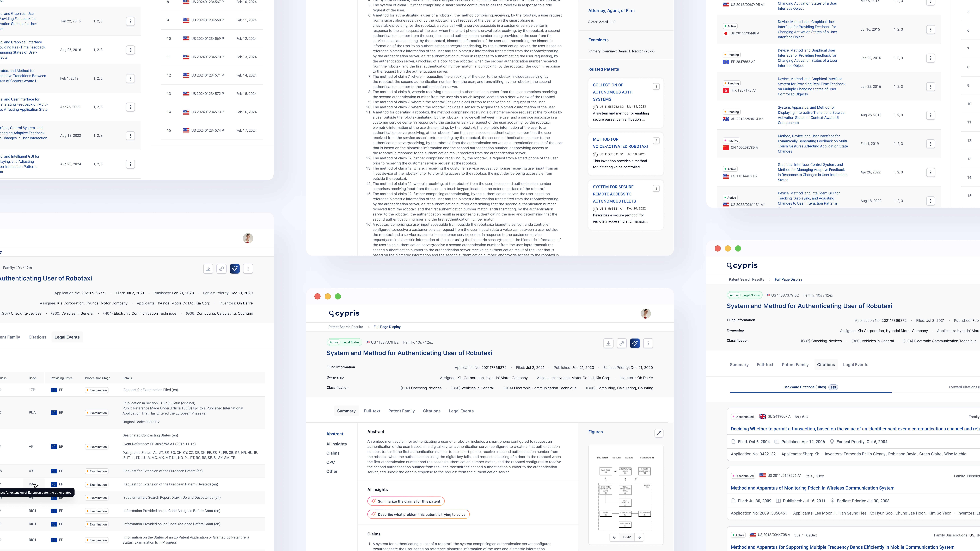Select the Legal Events tab in right window
The width and height of the screenshot is (980, 551).
click(x=856, y=365)
